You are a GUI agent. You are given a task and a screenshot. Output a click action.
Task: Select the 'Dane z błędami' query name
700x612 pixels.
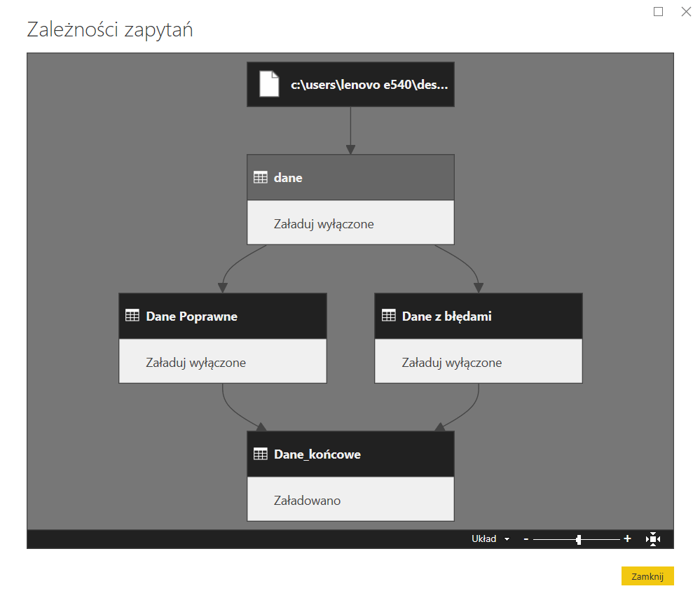pos(446,317)
